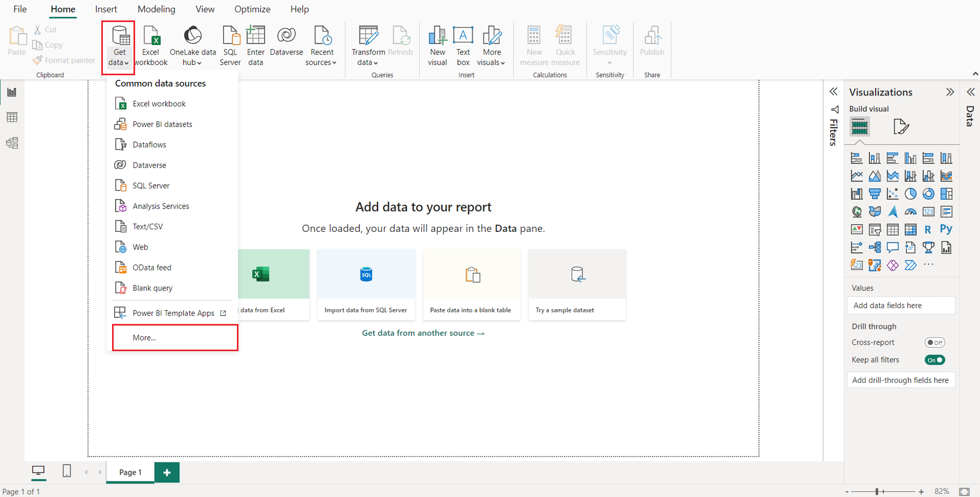The width and height of the screenshot is (980, 497).
Task: Expand the Data pane chevron
Action: coord(971,92)
